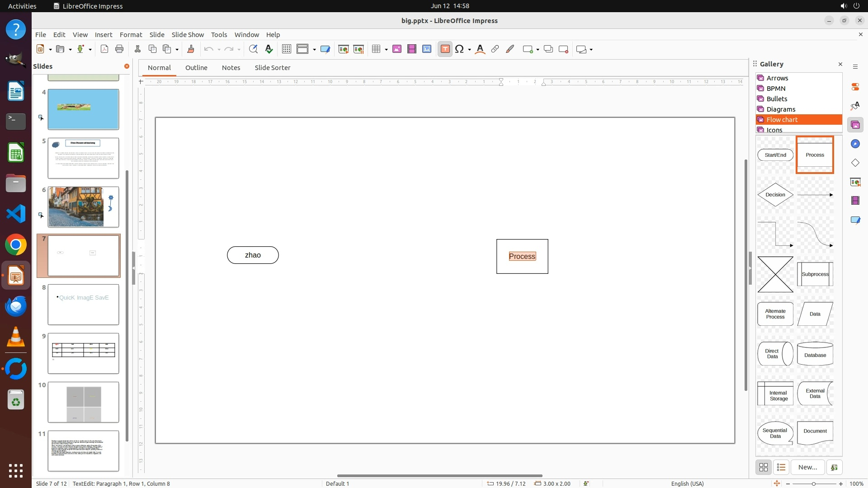Expand the Insert Table dropdown arrow
Viewport: 868px width, 488px height.
(x=386, y=50)
